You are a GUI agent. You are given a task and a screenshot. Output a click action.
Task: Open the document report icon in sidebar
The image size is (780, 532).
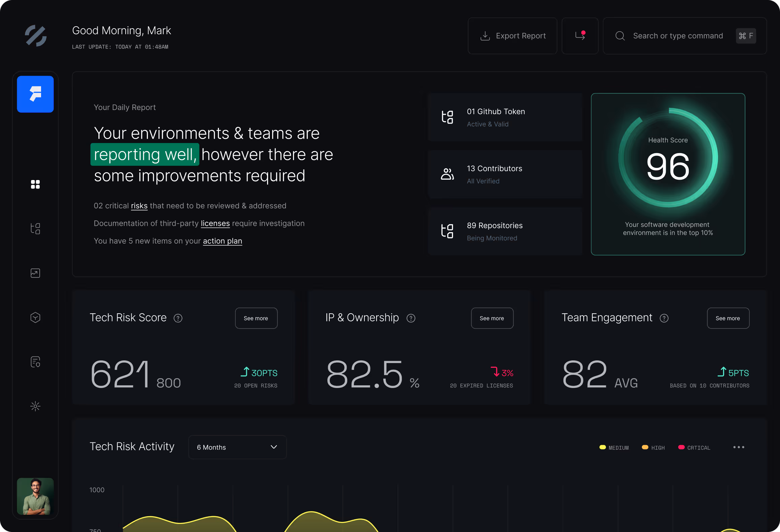(35, 362)
